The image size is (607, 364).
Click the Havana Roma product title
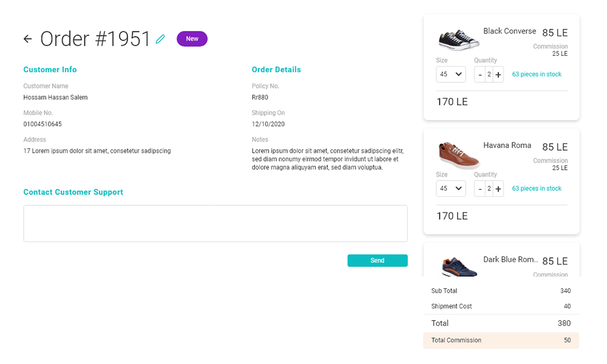pos(507,146)
